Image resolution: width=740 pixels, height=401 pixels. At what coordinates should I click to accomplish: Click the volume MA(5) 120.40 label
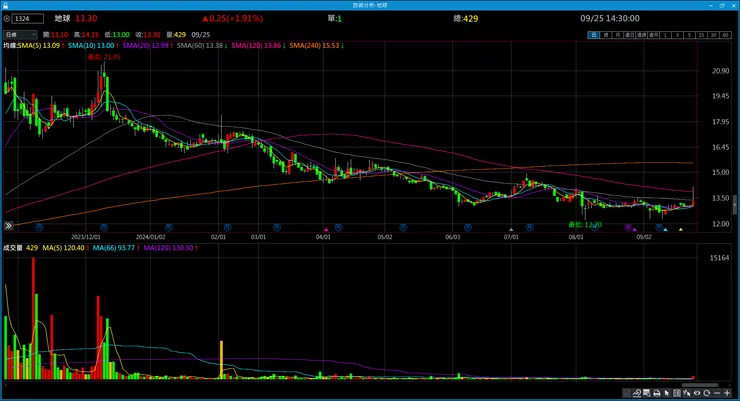63,248
